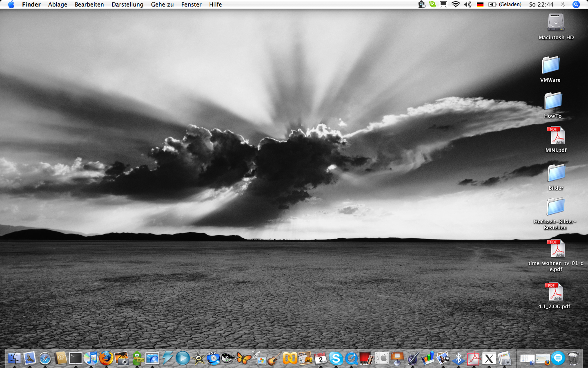
Task: Open the Finder menu
Action: click(x=31, y=4)
